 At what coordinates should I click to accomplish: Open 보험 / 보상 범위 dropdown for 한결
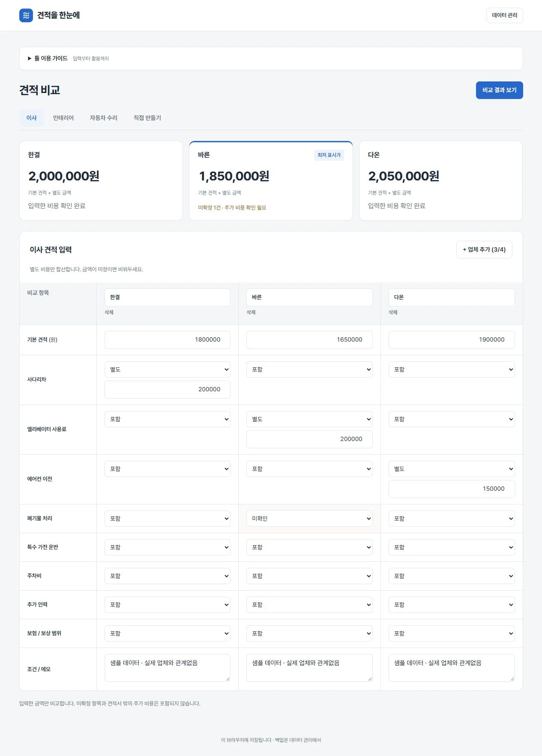pyautogui.click(x=168, y=633)
